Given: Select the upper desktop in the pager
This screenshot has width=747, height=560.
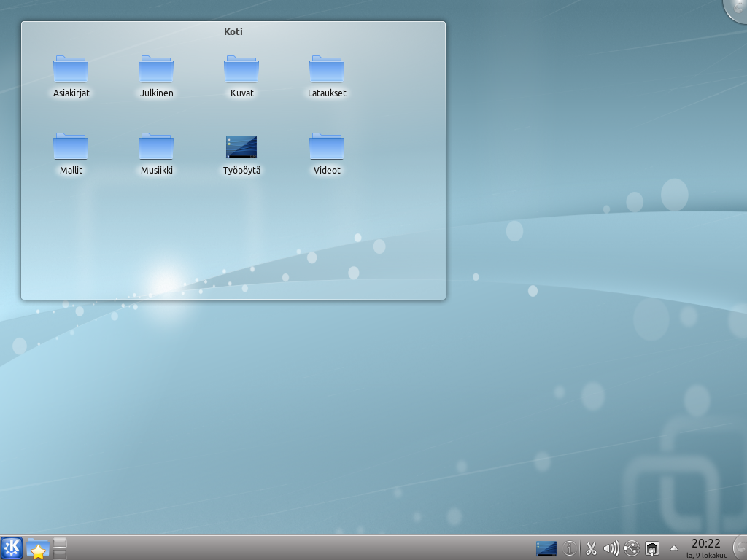Looking at the screenshot, I should (60, 542).
